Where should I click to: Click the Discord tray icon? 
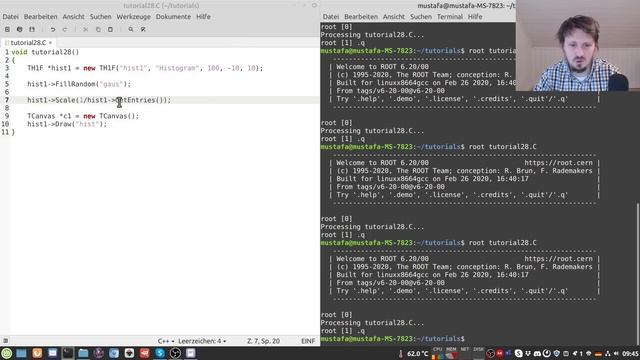coord(537,353)
